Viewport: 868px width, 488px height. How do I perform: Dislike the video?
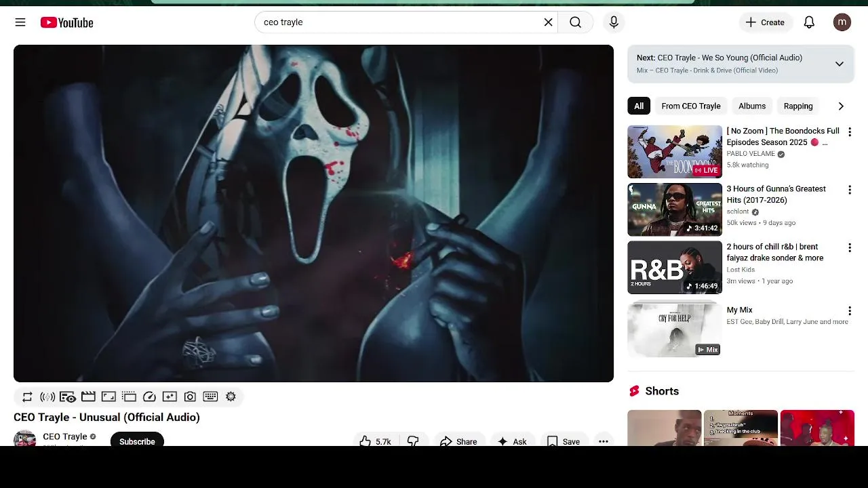click(x=413, y=441)
